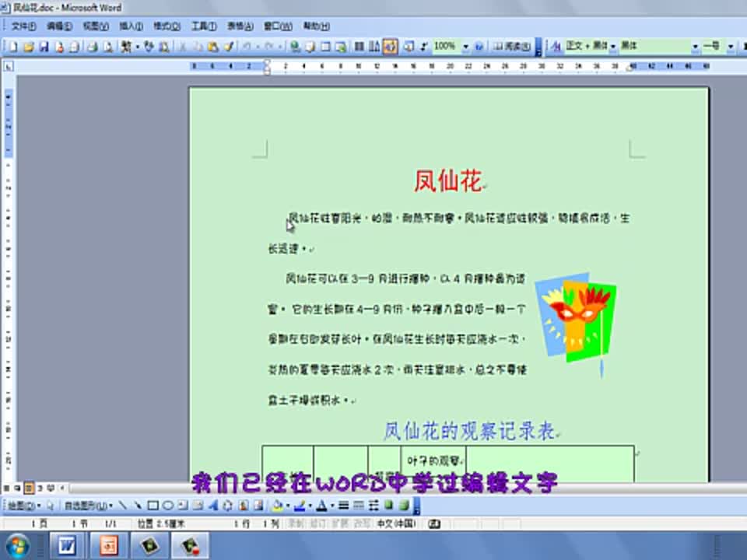Click the Insert Hyperlink icon
The height and width of the screenshot is (560, 747).
coord(294,47)
